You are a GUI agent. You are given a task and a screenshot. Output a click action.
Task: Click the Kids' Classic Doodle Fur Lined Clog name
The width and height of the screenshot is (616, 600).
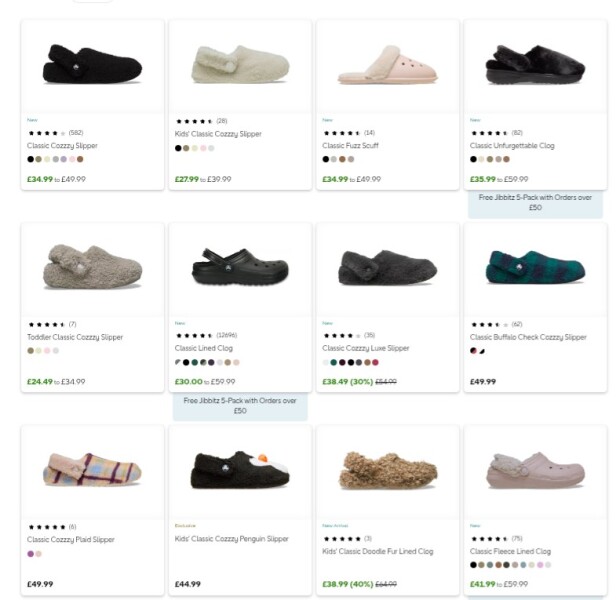[x=378, y=551]
